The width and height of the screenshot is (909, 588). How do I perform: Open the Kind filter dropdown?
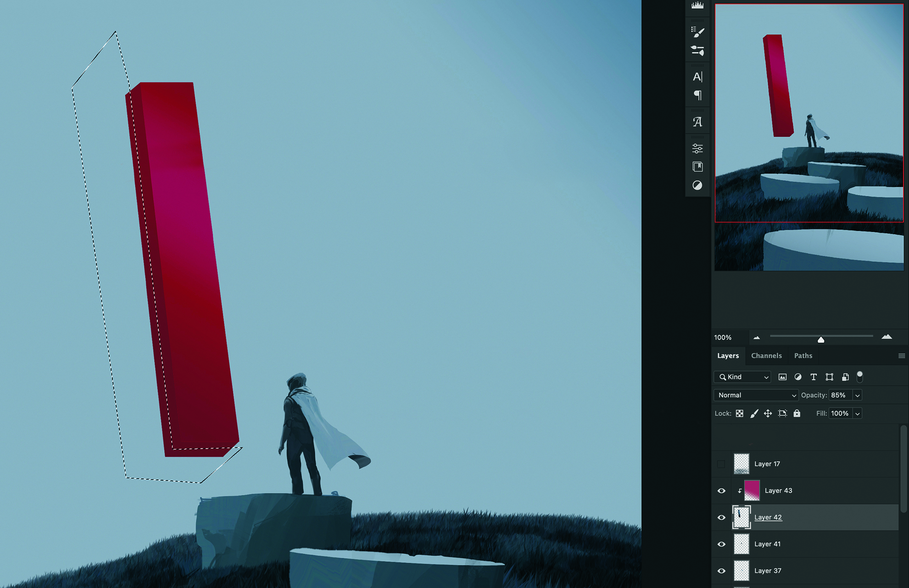742,377
